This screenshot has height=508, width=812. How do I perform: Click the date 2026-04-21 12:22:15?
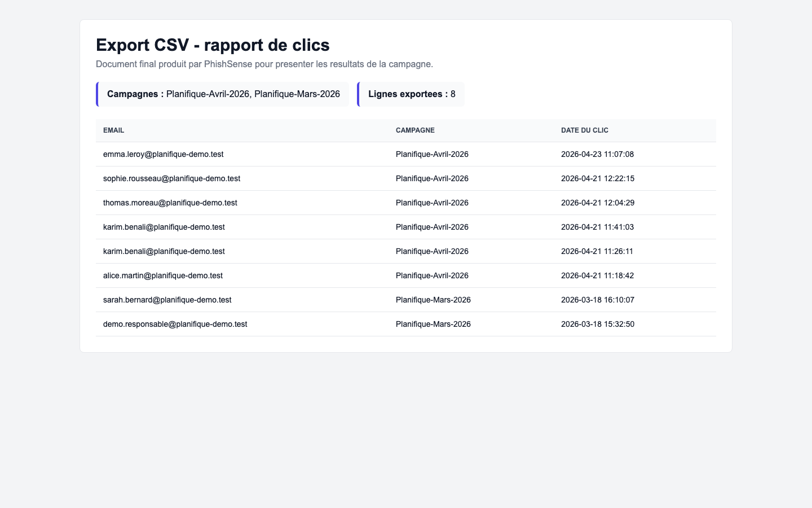pyautogui.click(x=598, y=178)
